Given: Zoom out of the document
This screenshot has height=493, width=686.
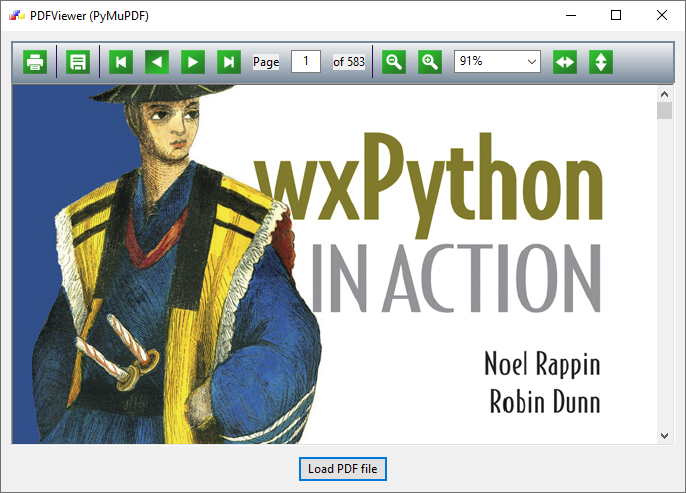Looking at the screenshot, I should (394, 62).
